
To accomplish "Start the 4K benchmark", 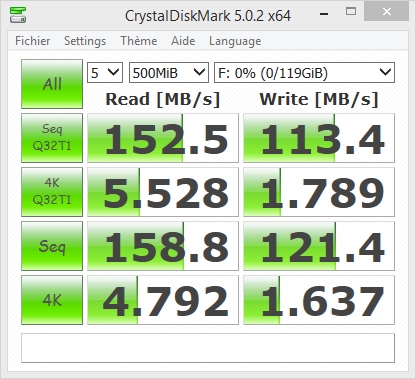I will pyautogui.click(x=52, y=300).
